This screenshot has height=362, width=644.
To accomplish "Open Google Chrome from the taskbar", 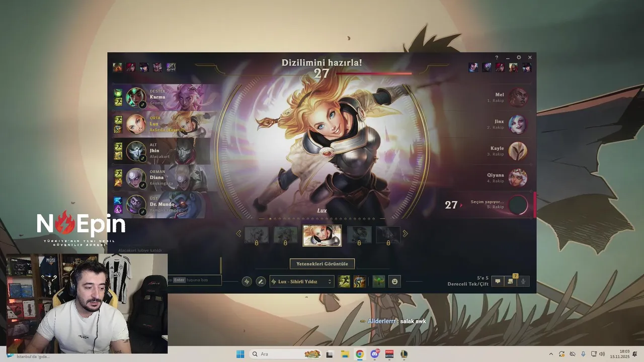I will (x=359, y=354).
